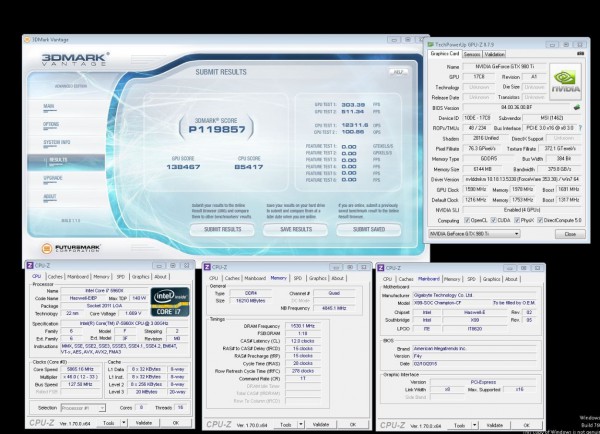
Task: Click the Bus Interface question mark icon
Action: 580,128
